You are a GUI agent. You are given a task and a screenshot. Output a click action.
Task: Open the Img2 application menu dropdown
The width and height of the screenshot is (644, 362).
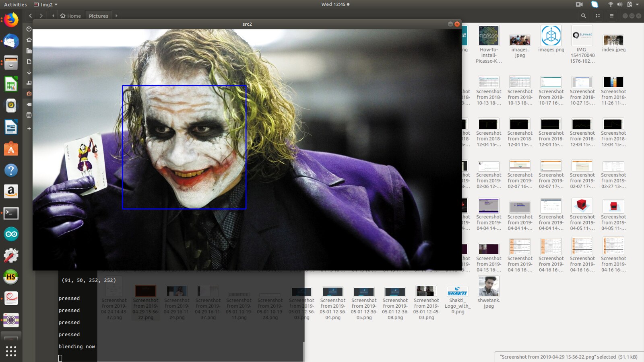click(46, 4)
